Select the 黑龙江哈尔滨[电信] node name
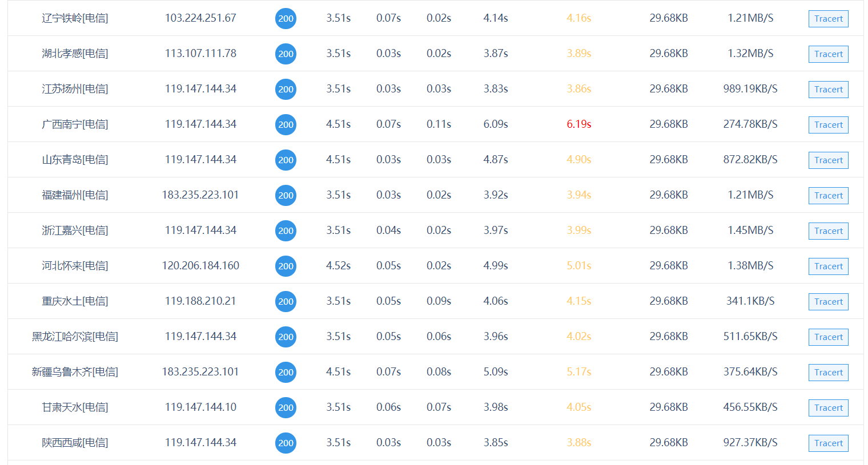 click(x=75, y=337)
